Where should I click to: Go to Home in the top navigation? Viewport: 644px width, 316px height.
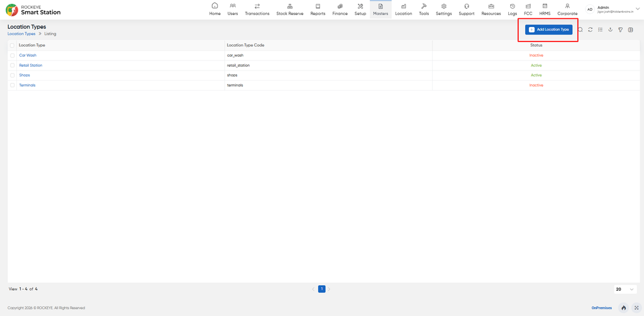pos(215,9)
